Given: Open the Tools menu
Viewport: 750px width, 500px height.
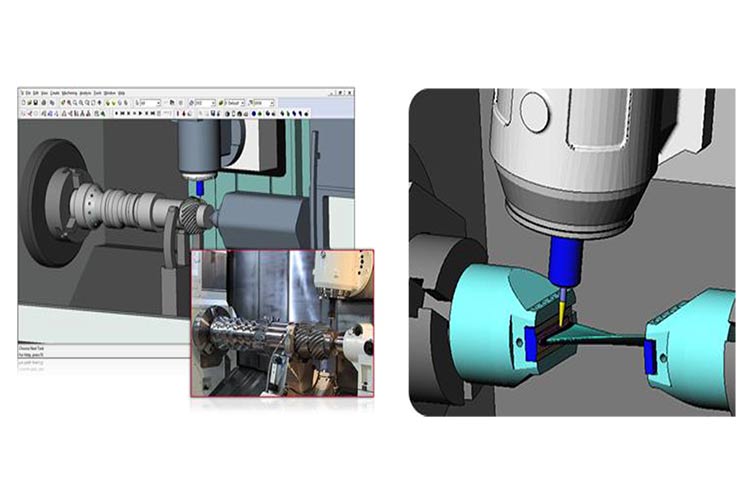Looking at the screenshot, I should (98, 93).
